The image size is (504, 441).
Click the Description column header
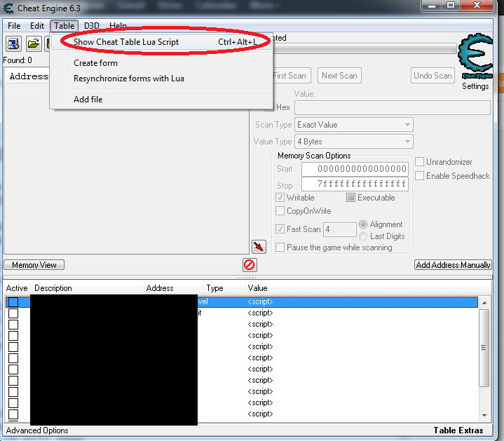pos(88,288)
